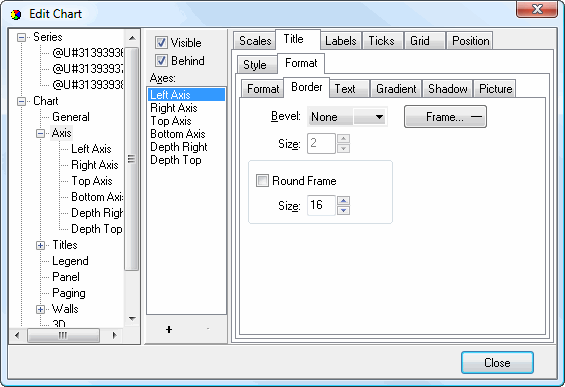
Task: Expand the Titles tree node
Action: coord(40,245)
